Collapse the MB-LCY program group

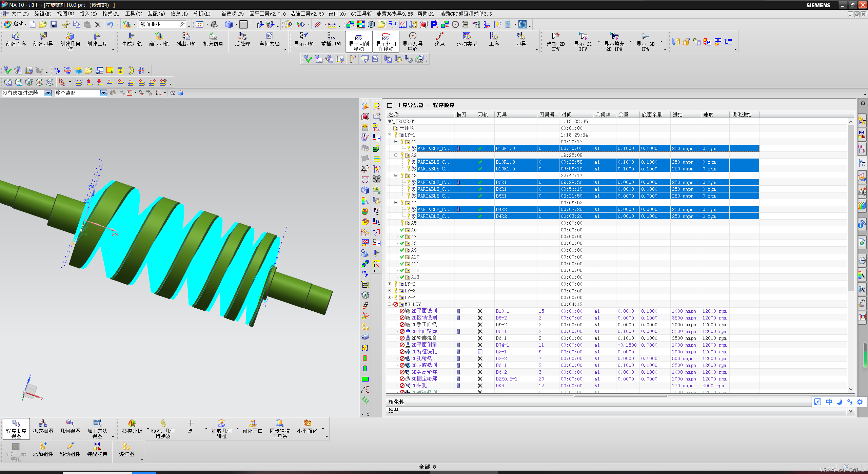click(x=390, y=304)
